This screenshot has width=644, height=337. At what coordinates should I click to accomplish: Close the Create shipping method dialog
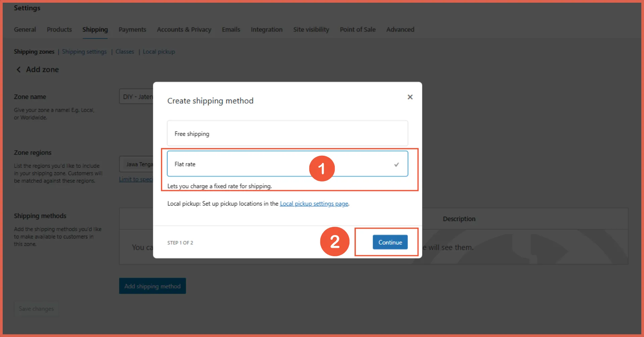click(x=410, y=97)
